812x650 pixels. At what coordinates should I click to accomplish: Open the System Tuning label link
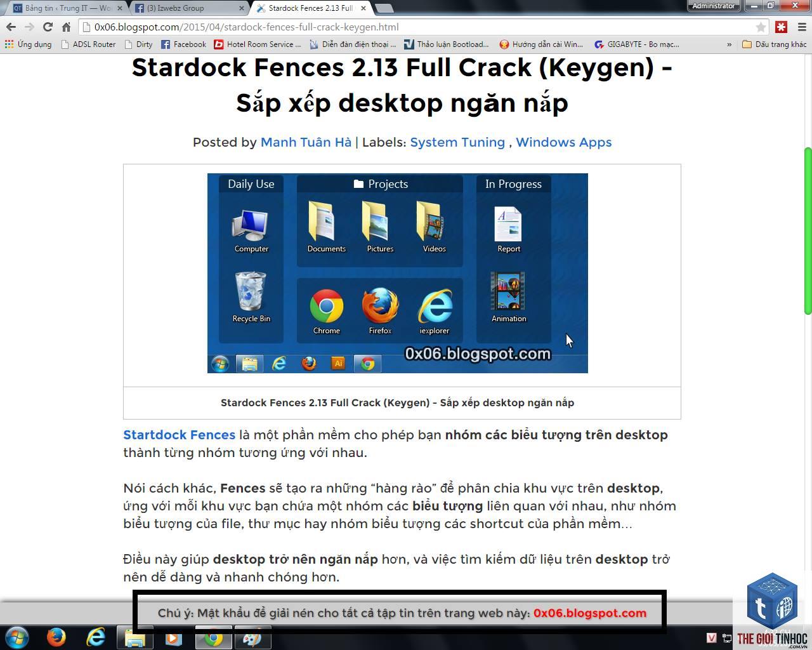pos(457,142)
